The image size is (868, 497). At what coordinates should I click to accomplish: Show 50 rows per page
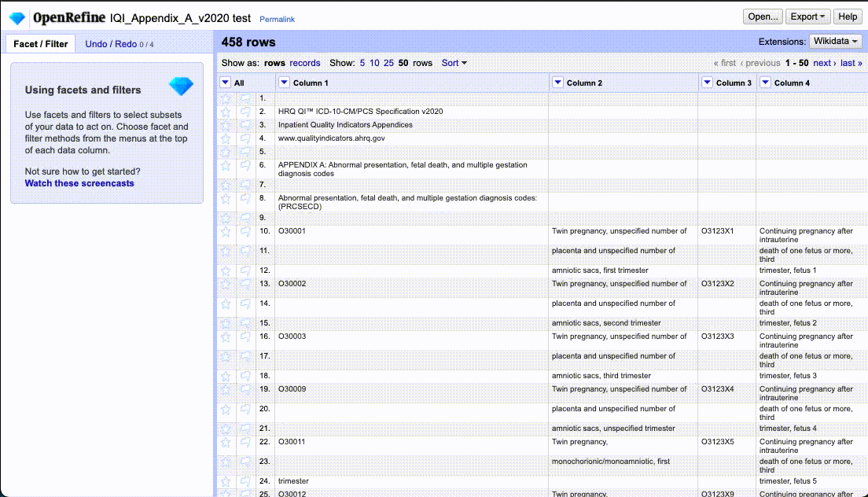coord(403,63)
